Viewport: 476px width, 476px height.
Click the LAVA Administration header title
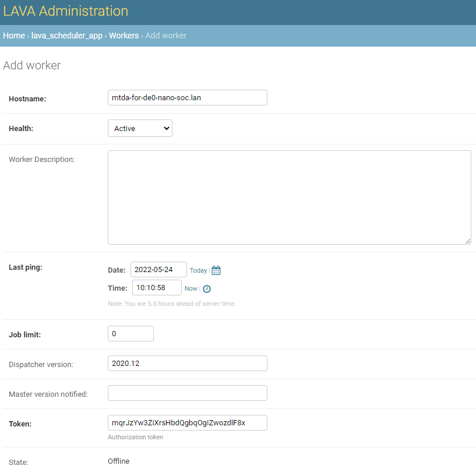[66, 11]
